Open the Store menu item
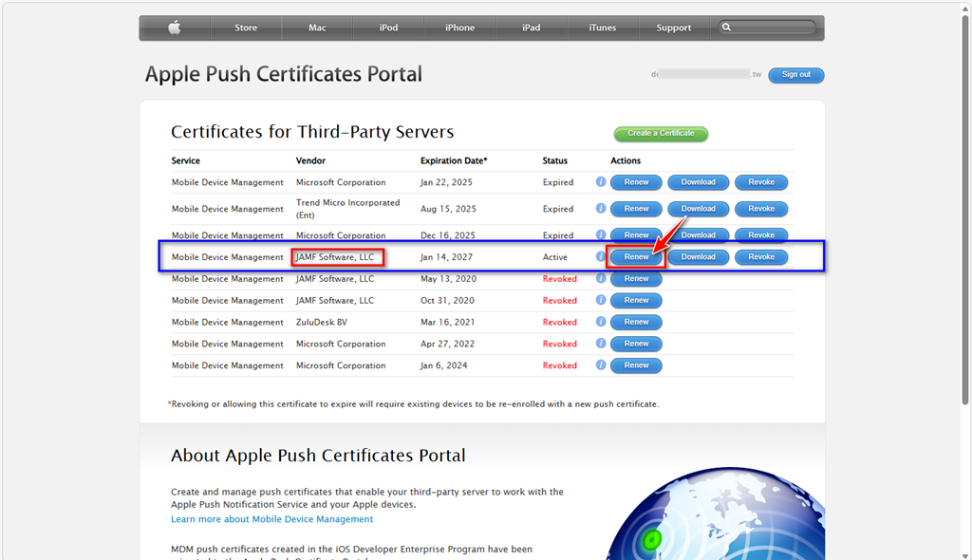The image size is (972, 560). [x=246, y=28]
